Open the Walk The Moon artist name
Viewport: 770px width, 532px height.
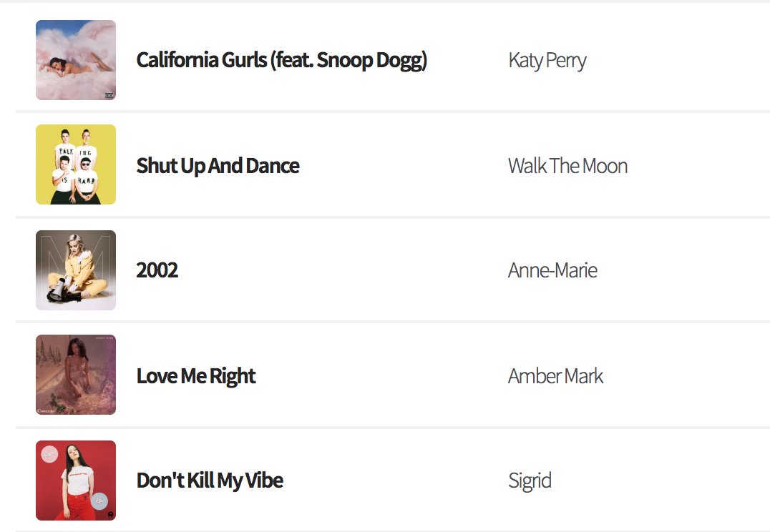point(567,166)
